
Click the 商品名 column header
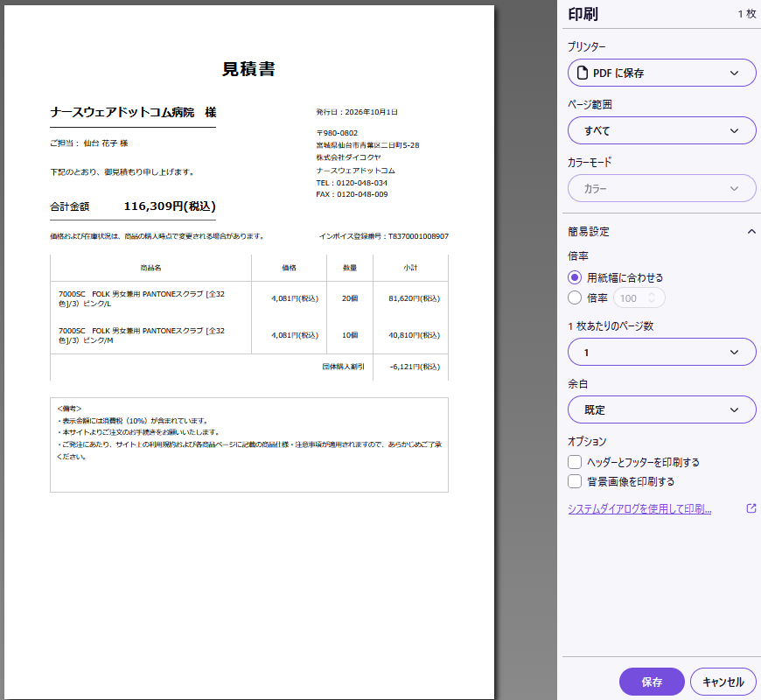[x=151, y=268]
